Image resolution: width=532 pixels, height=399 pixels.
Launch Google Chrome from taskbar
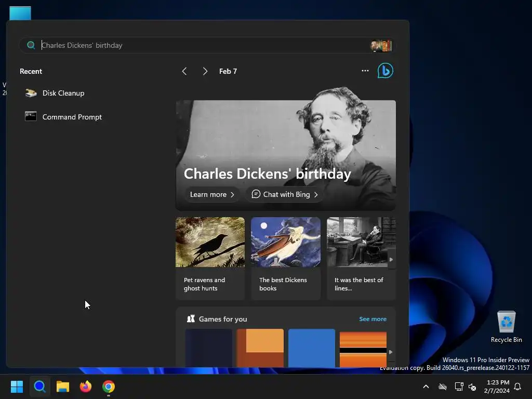click(109, 387)
